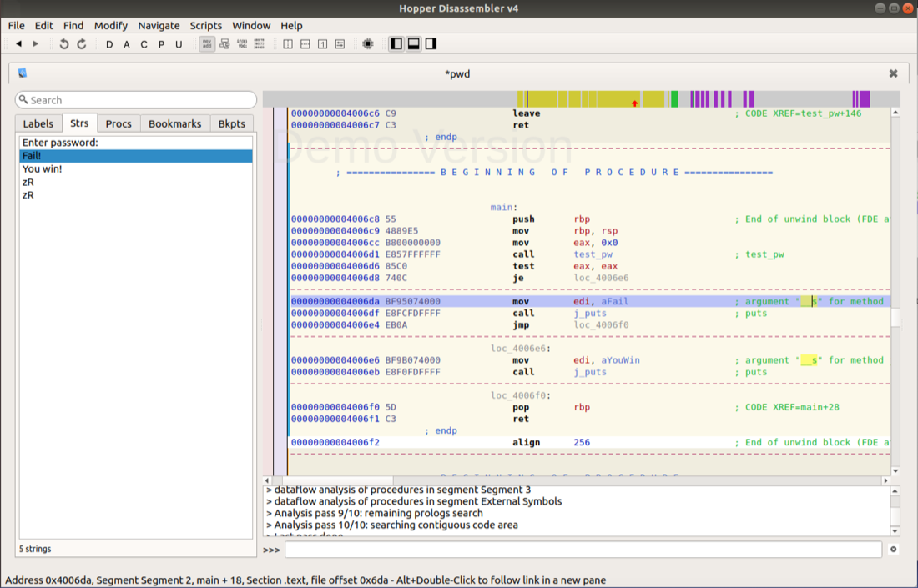Switch to the Procs tab
918x588 pixels.
point(119,123)
